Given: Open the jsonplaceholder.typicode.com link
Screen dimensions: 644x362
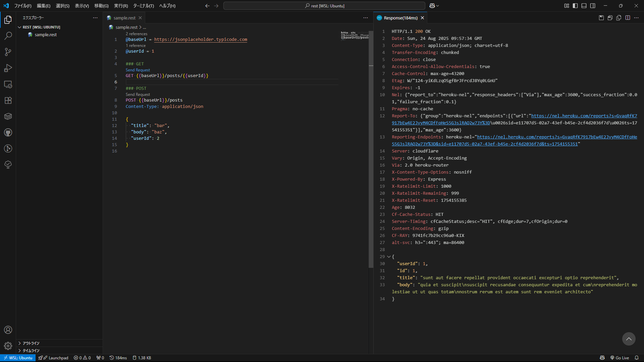Looking at the screenshot, I should pos(201,39).
